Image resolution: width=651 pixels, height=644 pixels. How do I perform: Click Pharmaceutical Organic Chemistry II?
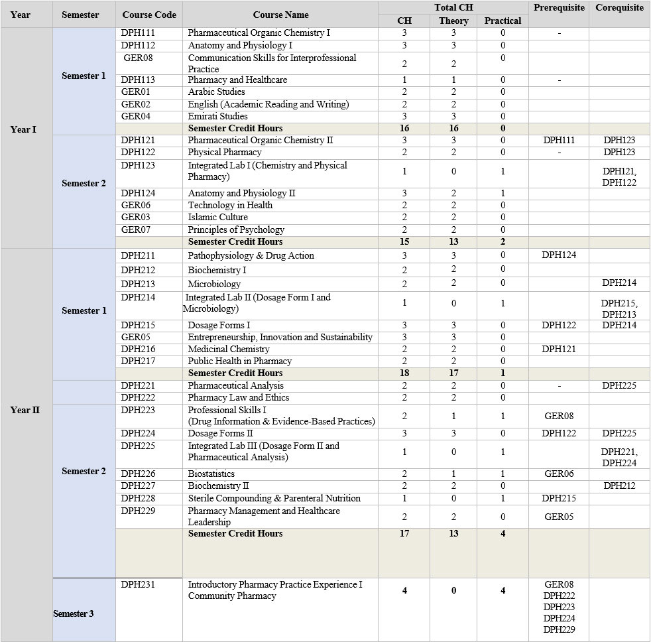261,141
